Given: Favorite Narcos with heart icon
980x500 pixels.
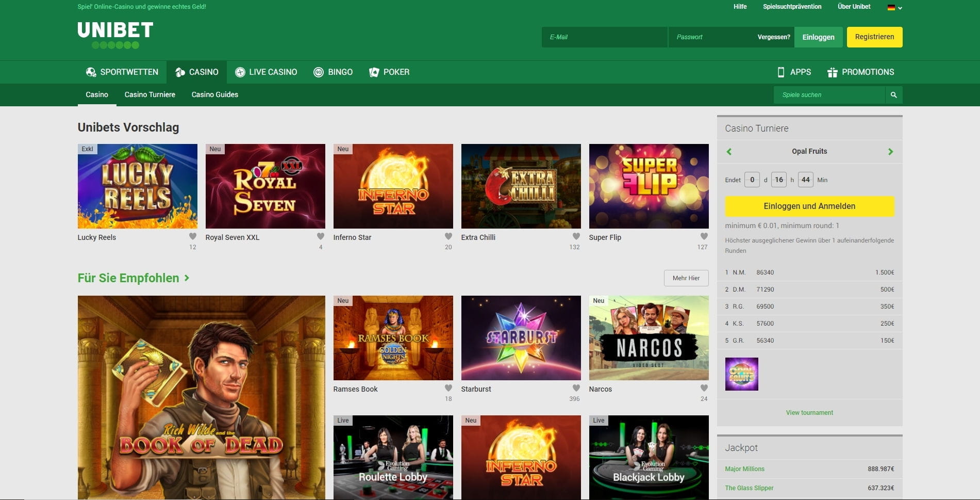Looking at the screenshot, I should [x=704, y=388].
